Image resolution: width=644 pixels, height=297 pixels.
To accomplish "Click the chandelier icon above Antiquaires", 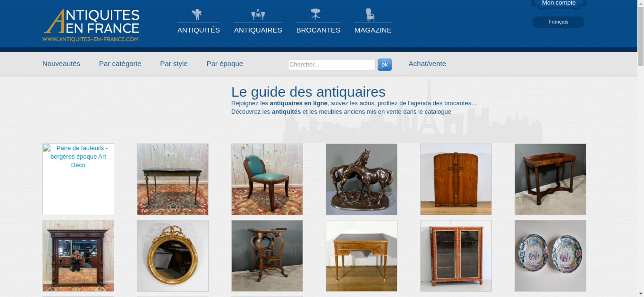I will [x=258, y=14].
